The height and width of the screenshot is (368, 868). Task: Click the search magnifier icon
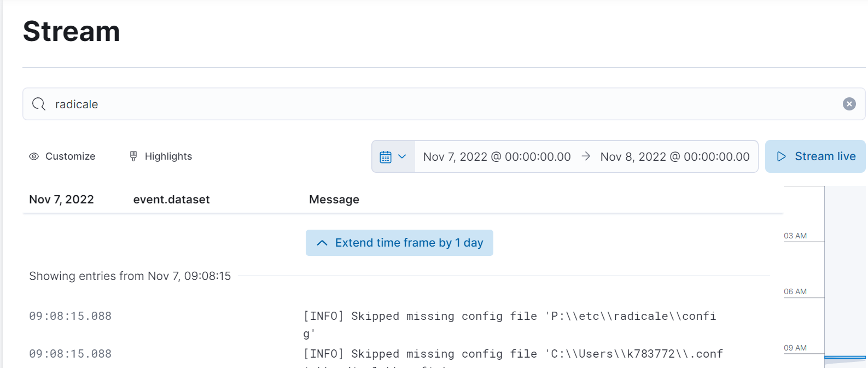click(x=38, y=104)
